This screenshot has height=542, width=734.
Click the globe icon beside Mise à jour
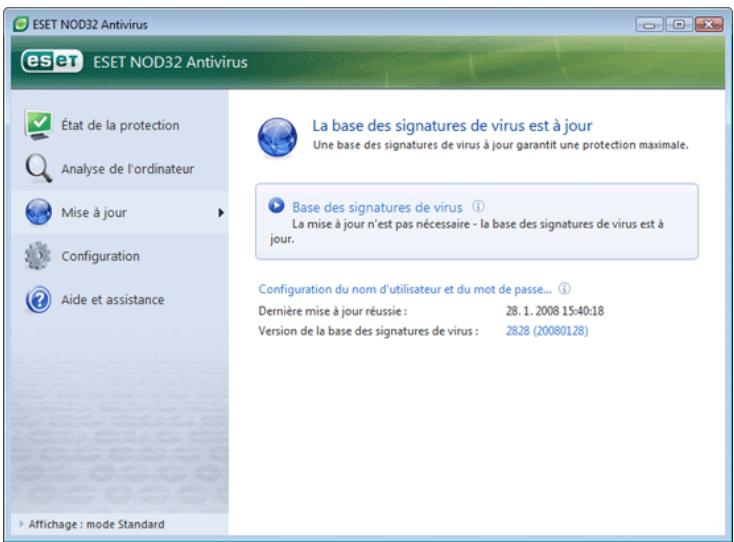38,212
